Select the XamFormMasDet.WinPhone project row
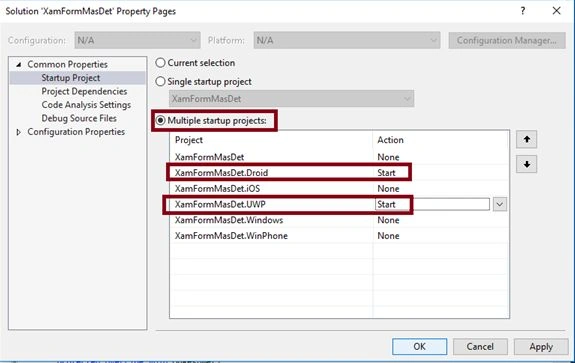The height and width of the screenshot is (363, 575). tap(339, 236)
